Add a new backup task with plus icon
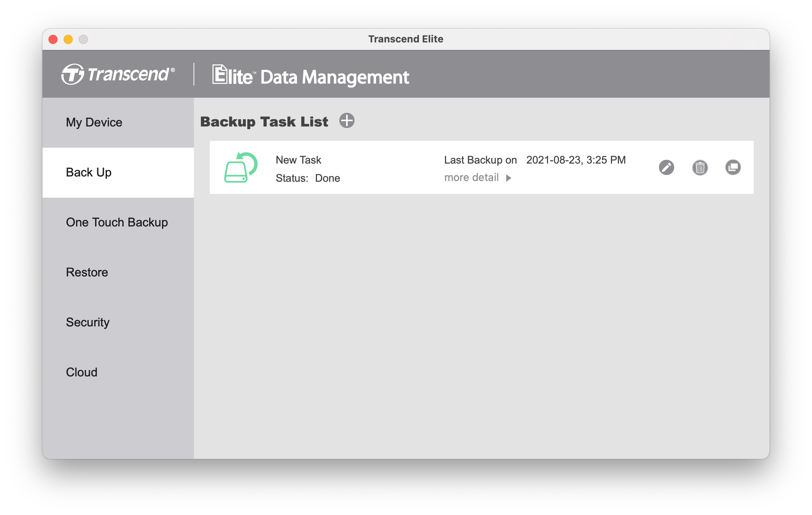 click(347, 121)
